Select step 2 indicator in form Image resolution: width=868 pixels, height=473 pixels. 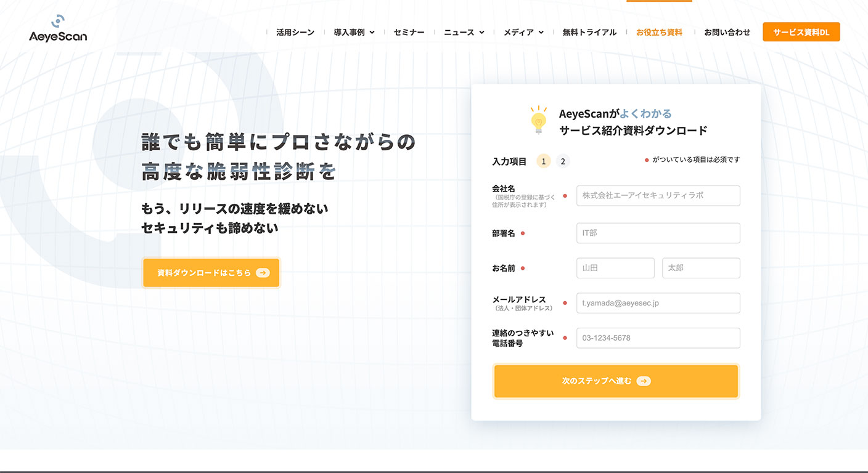tap(563, 161)
